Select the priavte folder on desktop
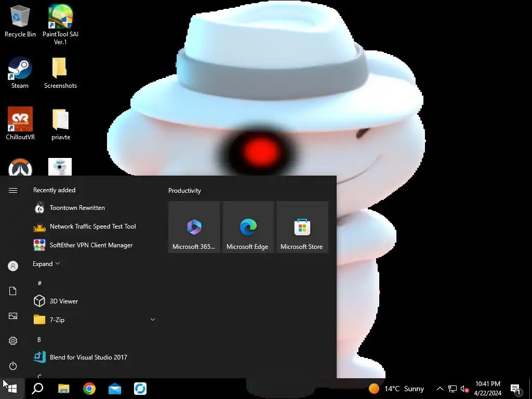532x399 pixels. click(x=60, y=124)
